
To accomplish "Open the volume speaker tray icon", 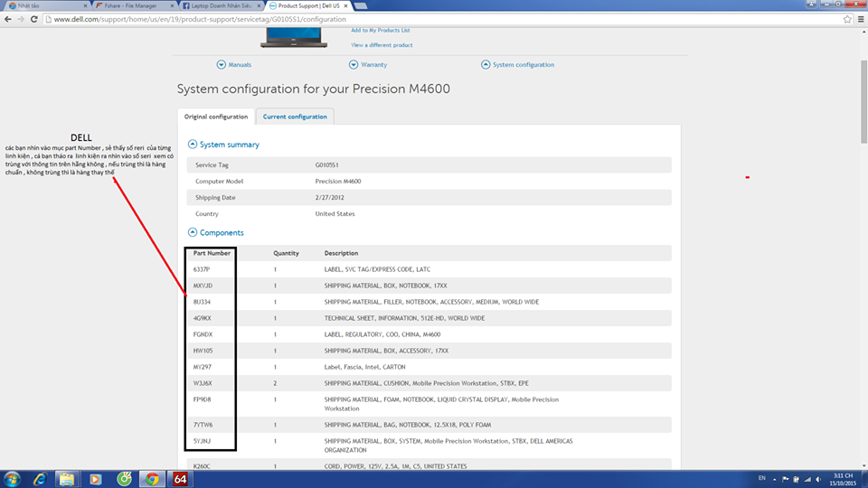I will coord(818,480).
